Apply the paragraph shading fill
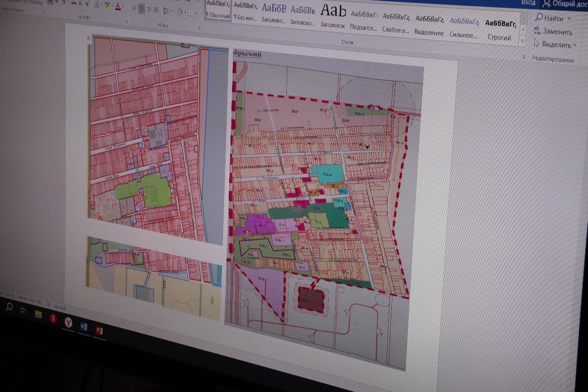 tap(180, 11)
